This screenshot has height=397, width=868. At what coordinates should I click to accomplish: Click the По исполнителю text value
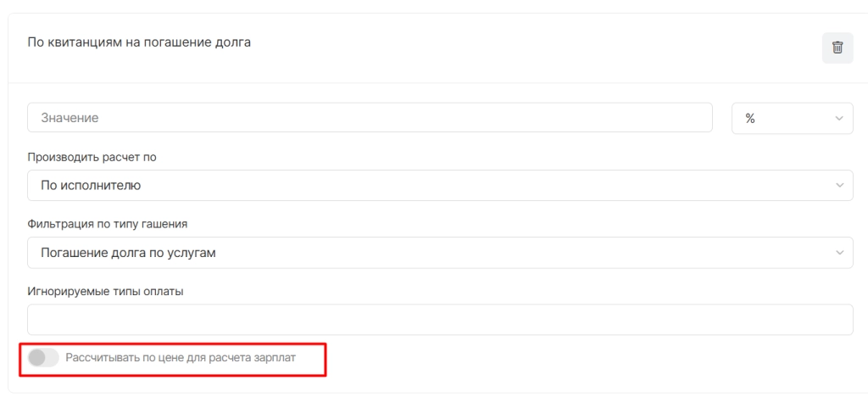pos(91,186)
